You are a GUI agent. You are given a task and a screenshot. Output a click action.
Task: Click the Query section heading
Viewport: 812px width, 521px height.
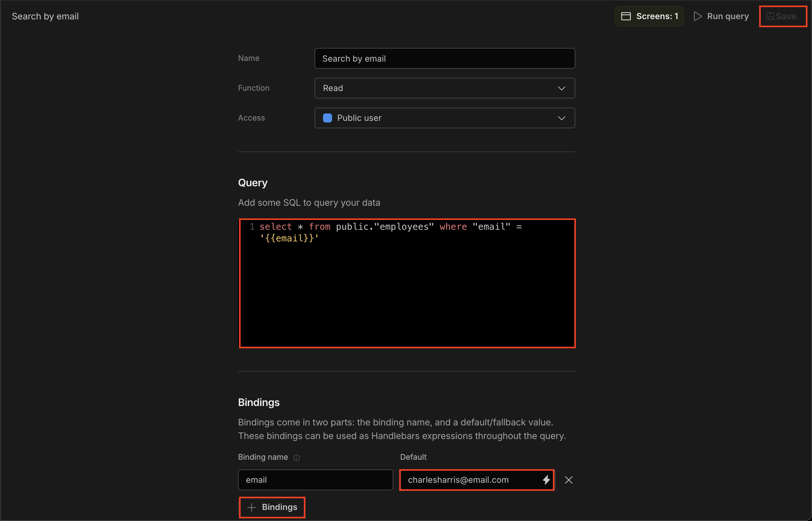tap(253, 183)
